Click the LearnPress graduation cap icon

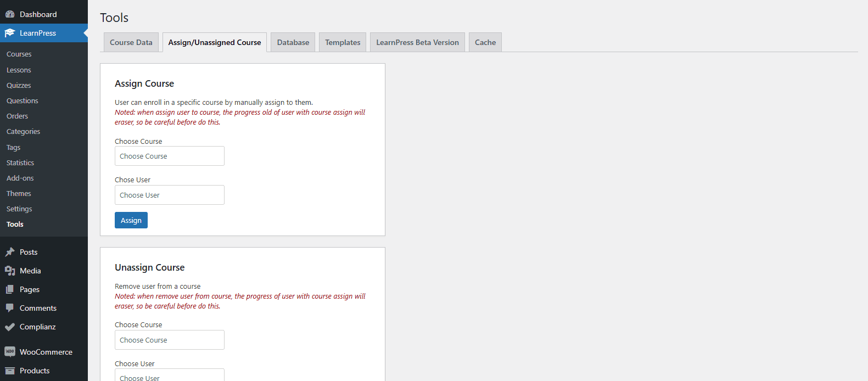[x=10, y=33]
